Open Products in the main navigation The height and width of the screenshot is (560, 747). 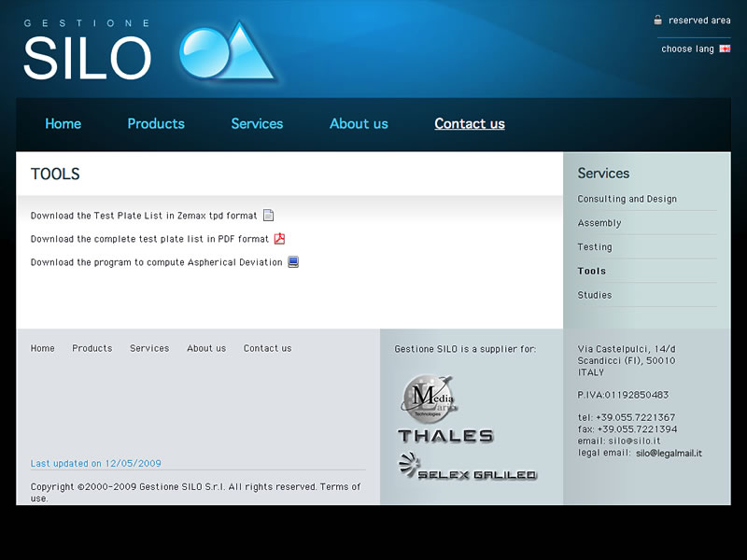(156, 124)
